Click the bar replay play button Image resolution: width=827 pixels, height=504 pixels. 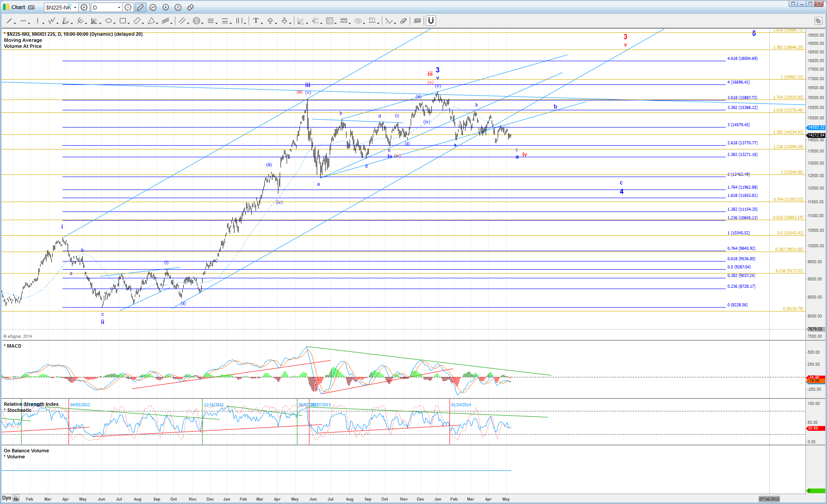click(165, 7)
